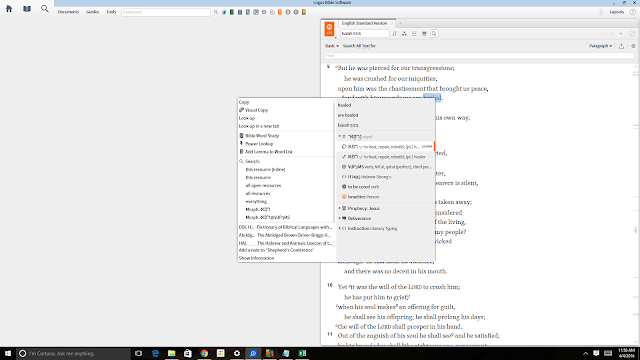Viewport: 640px width, 360px height.
Task: Open Windows Start menu
Action: 8,353
